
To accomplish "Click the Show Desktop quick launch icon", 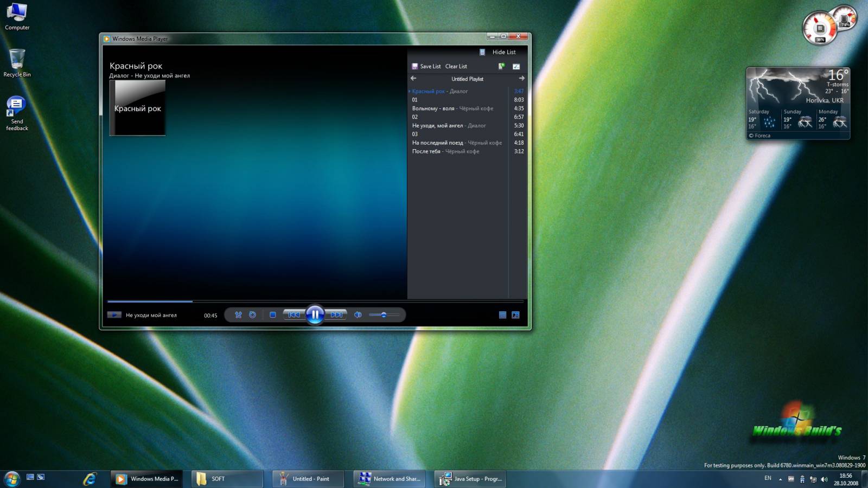I will (30, 477).
